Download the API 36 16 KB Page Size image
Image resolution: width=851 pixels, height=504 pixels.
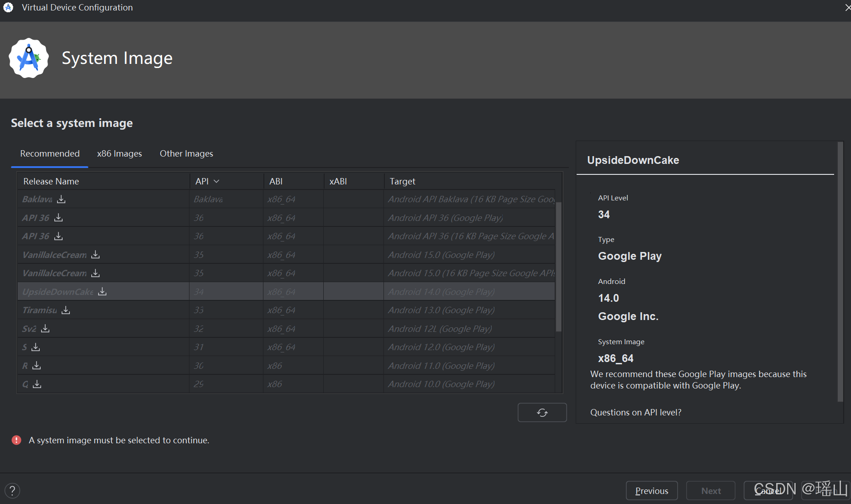point(58,236)
